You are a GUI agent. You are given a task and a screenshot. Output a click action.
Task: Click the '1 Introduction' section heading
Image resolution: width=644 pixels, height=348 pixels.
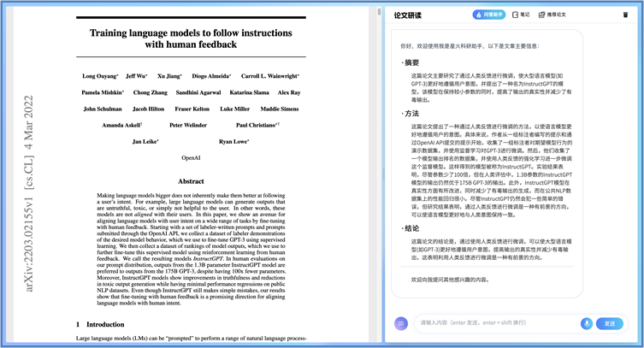pos(100,324)
